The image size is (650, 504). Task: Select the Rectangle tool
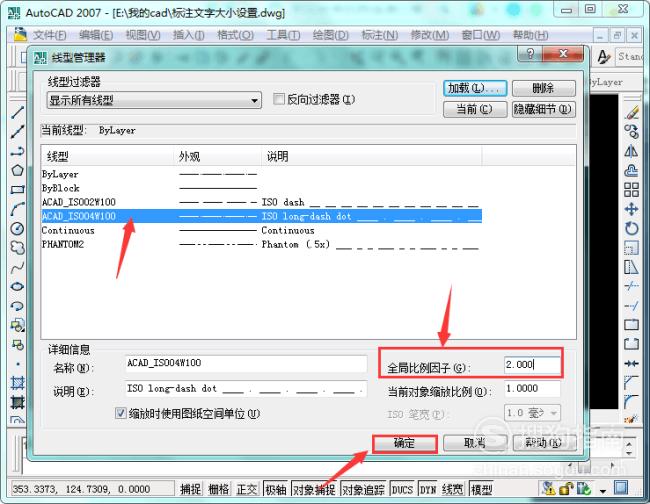(17, 190)
